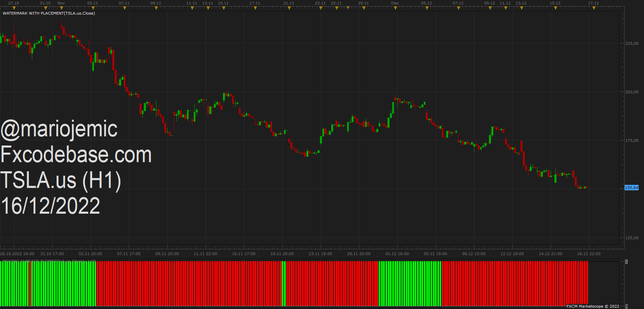Click the 225,00 price axis label
Image resolution: width=644 pixels, height=309 pixels.
click(x=632, y=43)
